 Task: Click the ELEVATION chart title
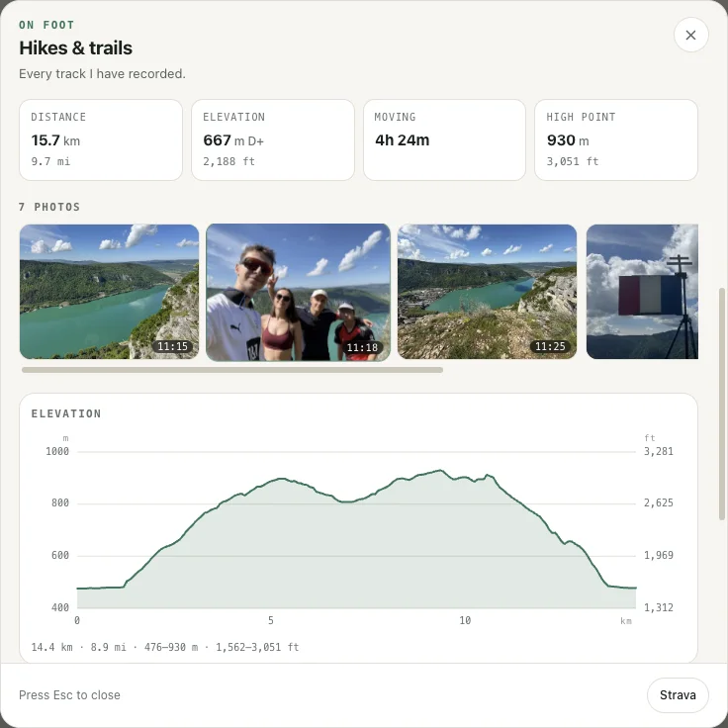66,413
